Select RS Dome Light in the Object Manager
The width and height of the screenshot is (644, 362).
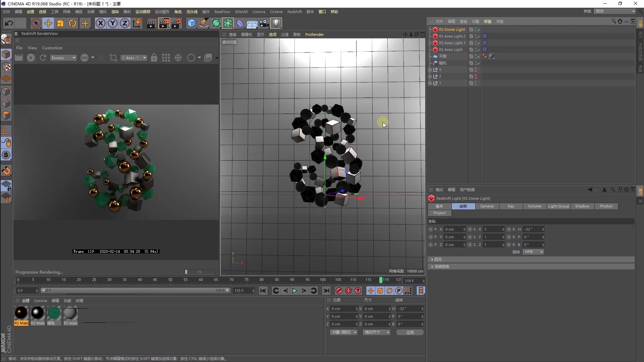click(x=452, y=29)
